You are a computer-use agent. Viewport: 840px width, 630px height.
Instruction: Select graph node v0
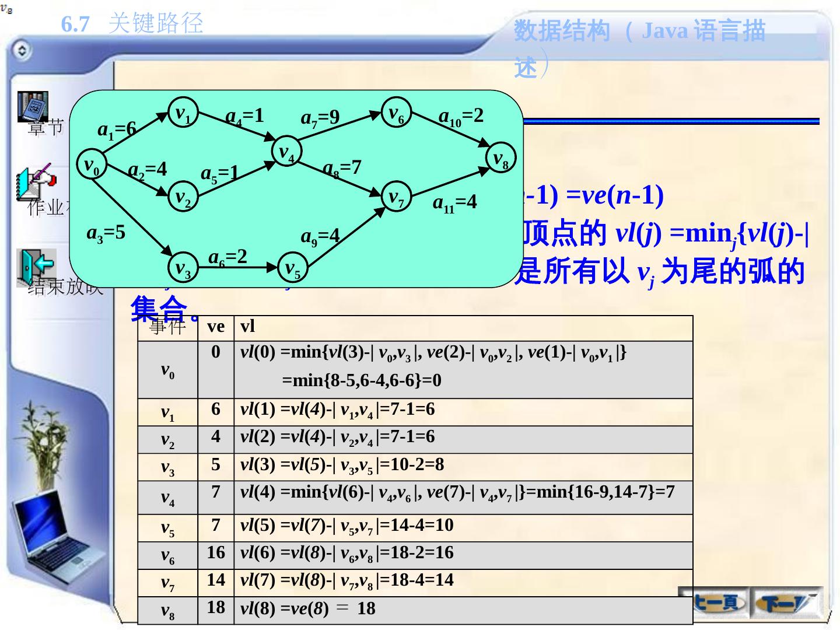(x=92, y=165)
